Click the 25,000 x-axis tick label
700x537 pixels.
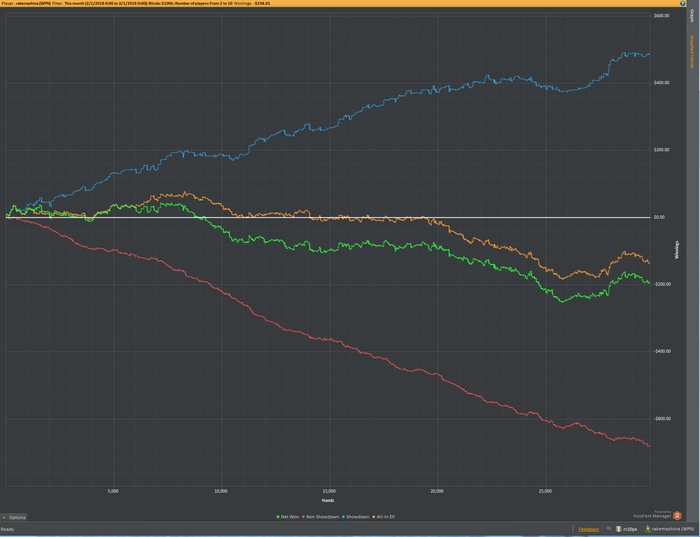[x=545, y=491]
